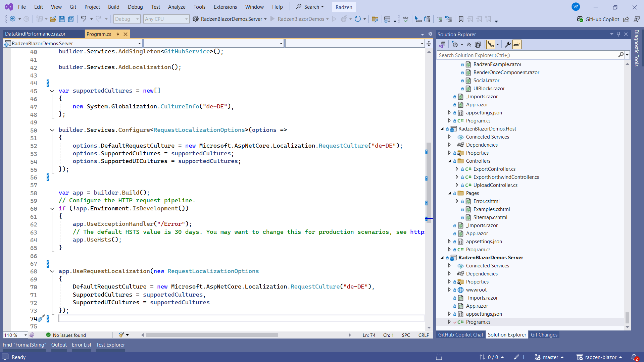
Task: Open the Build menu
Action: pyautogui.click(x=114, y=7)
